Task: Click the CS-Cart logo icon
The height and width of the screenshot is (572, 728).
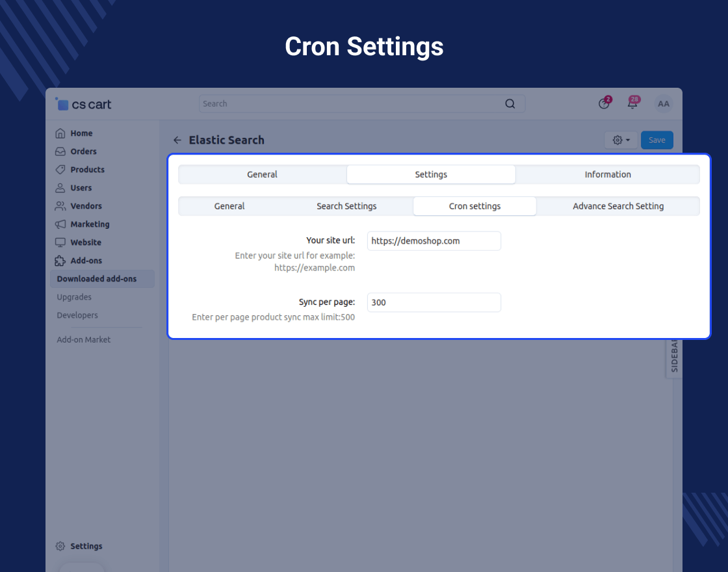Action: tap(62, 104)
